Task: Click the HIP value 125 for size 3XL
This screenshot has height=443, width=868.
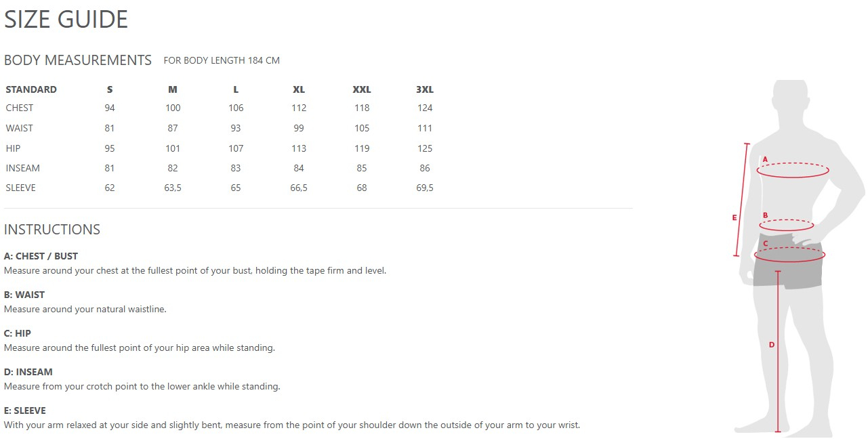Action: pos(425,148)
